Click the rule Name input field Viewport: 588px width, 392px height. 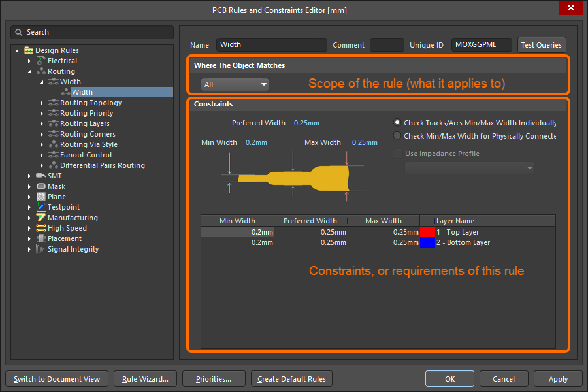pyautogui.click(x=271, y=45)
